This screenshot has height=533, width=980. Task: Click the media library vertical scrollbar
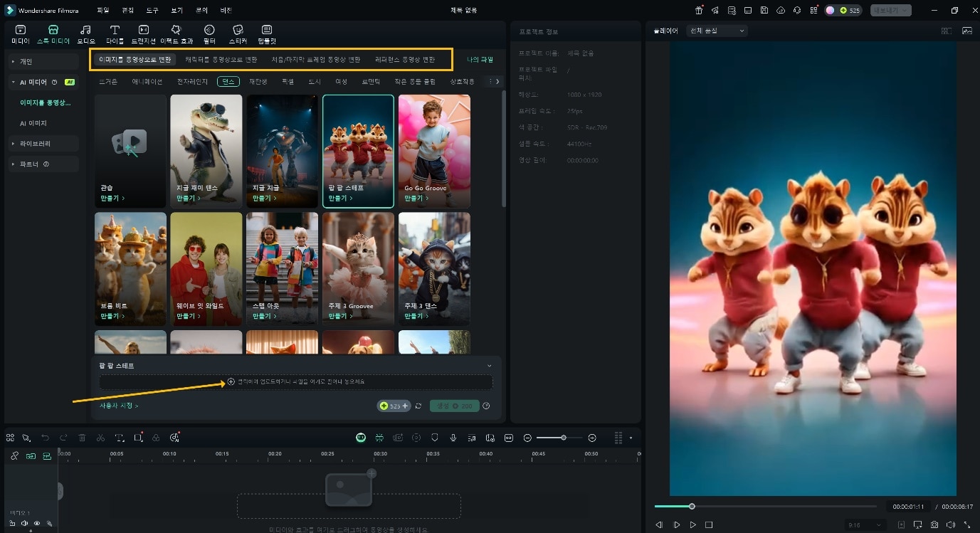[504, 149]
